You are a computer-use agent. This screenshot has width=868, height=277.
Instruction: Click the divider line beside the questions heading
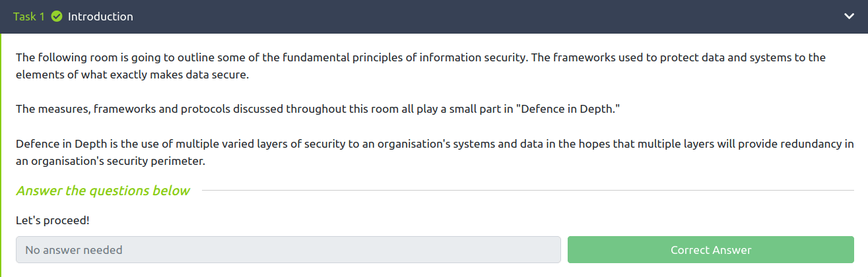(x=527, y=191)
